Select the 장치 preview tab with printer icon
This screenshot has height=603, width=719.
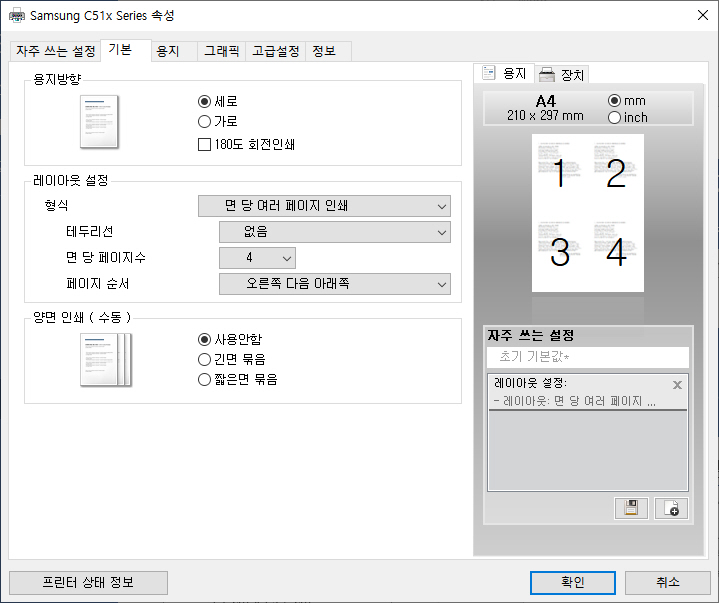[562, 75]
